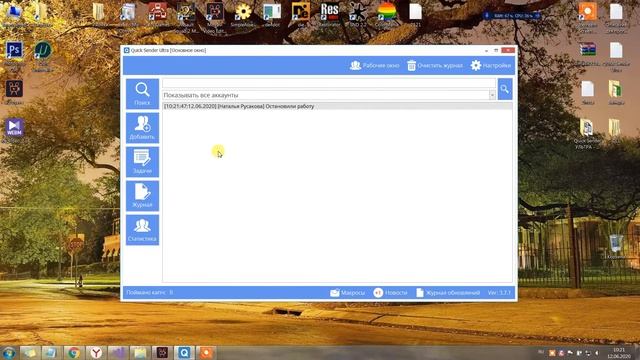
Task: Open the Задачи tasks panel
Action: click(x=142, y=162)
